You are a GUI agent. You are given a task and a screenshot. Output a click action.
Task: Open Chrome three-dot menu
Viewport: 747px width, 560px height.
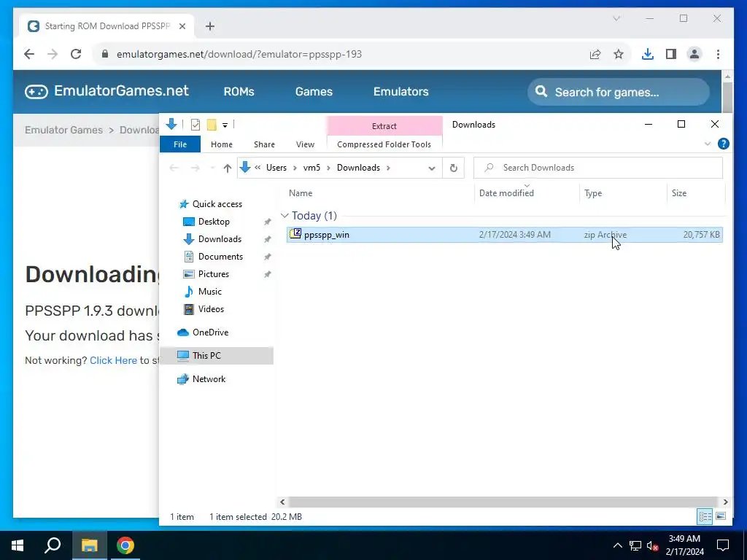click(718, 54)
